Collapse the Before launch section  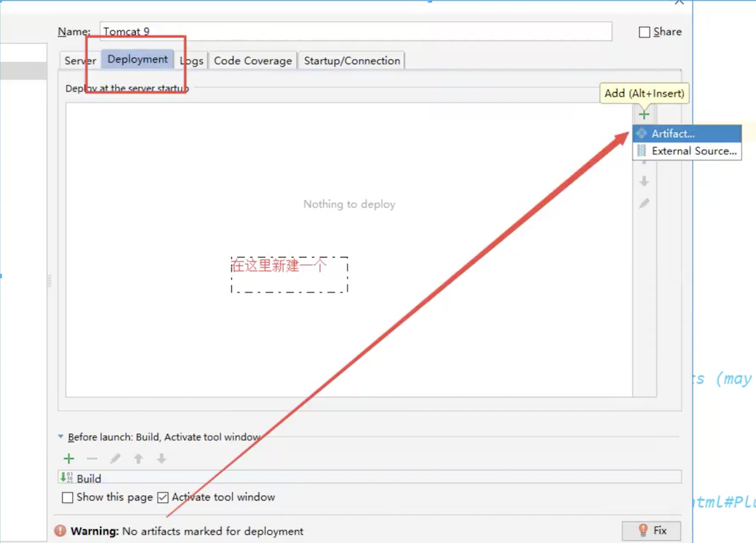(x=61, y=436)
